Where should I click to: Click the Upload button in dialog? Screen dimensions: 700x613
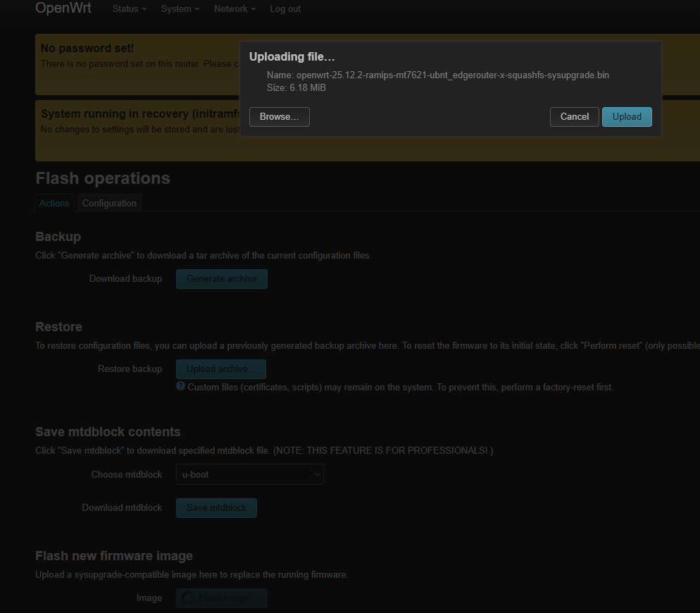point(627,117)
